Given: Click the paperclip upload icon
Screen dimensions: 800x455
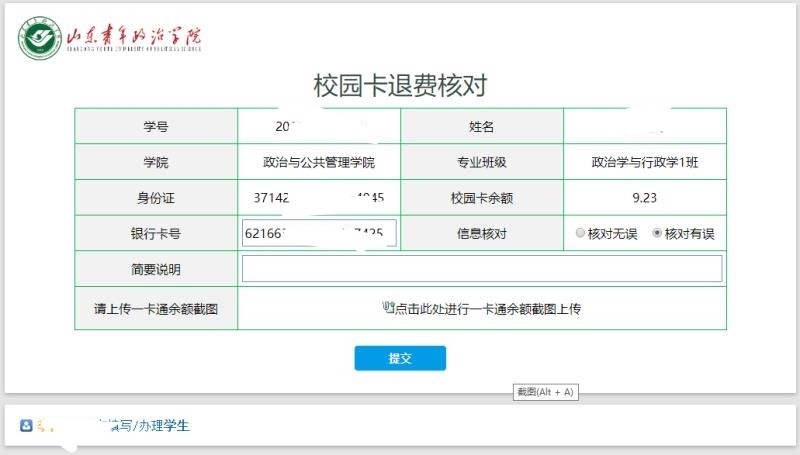Looking at the screenshot, I should pyautogui.click(x=388, y=308).
